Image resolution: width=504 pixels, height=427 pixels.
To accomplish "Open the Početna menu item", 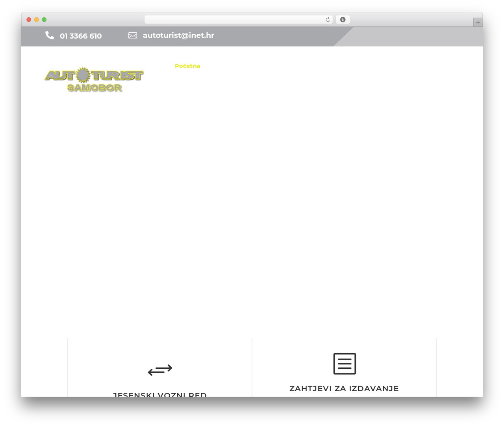I will (187, 66).
